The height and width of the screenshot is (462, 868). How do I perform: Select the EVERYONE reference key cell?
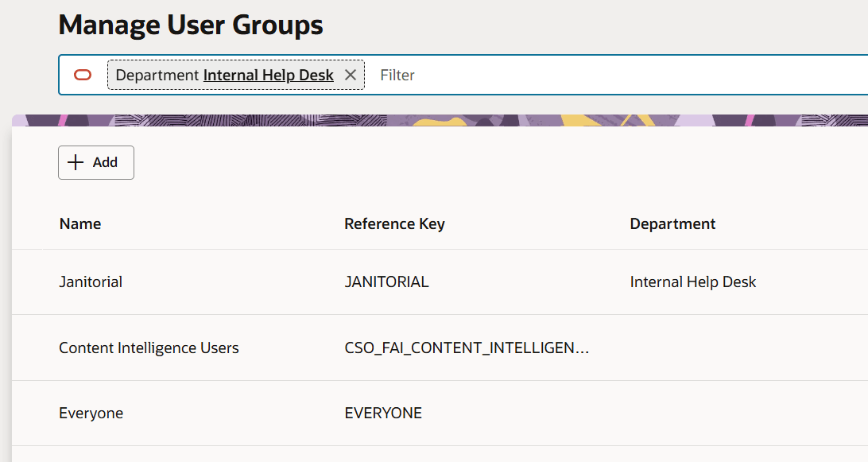[383, 413]
